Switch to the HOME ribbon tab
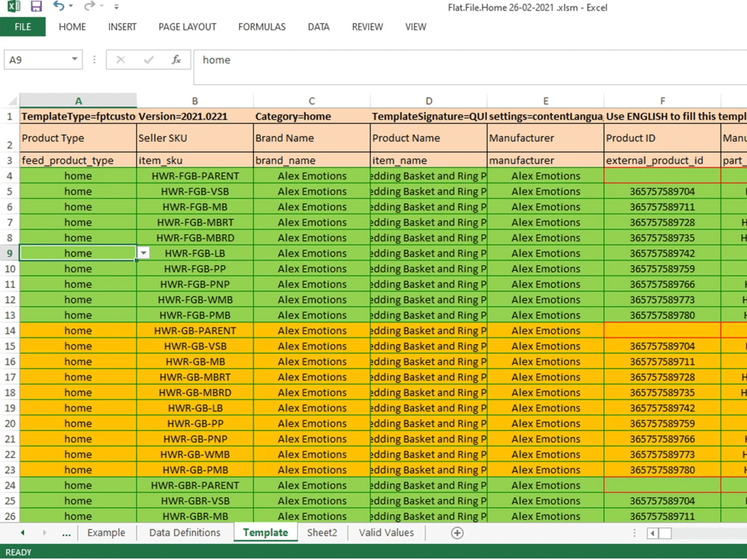 tap(72, 27)
